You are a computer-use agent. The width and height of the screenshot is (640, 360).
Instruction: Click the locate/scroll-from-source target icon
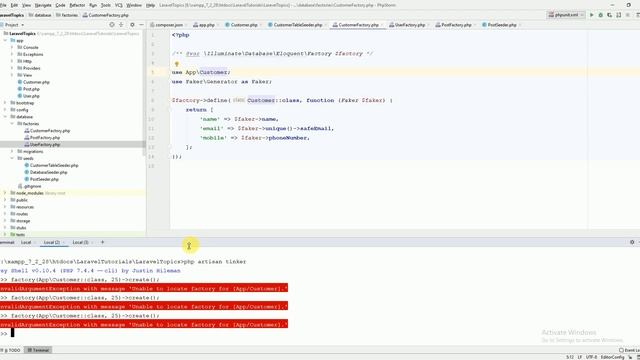(x=112, y=25)
